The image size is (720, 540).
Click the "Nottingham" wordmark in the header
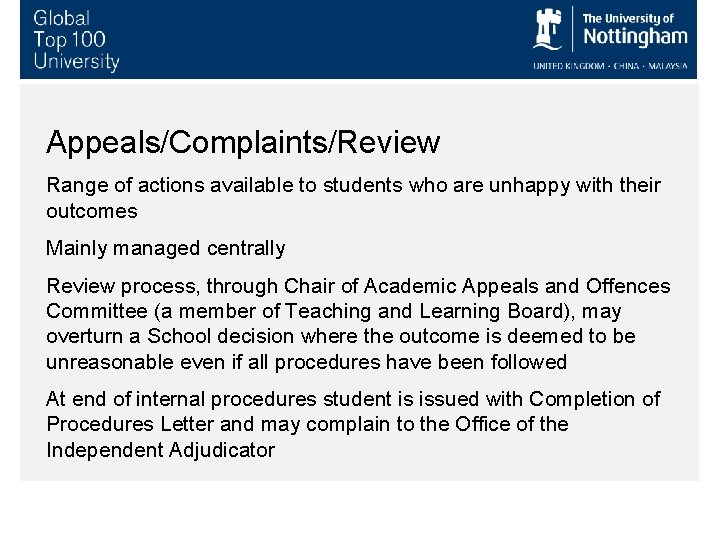(x=634, y=37)
